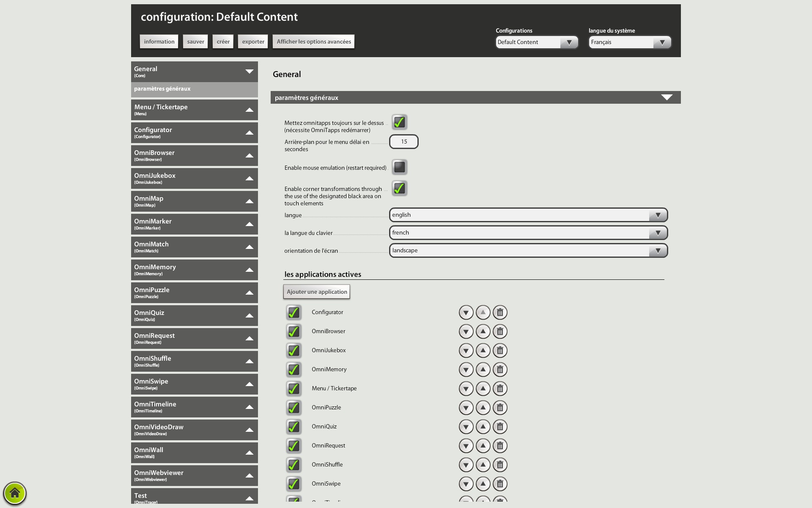Screen dimensions: 812x508
Task: Move OmniRequest down in the list
Action: tap(466, 446)
